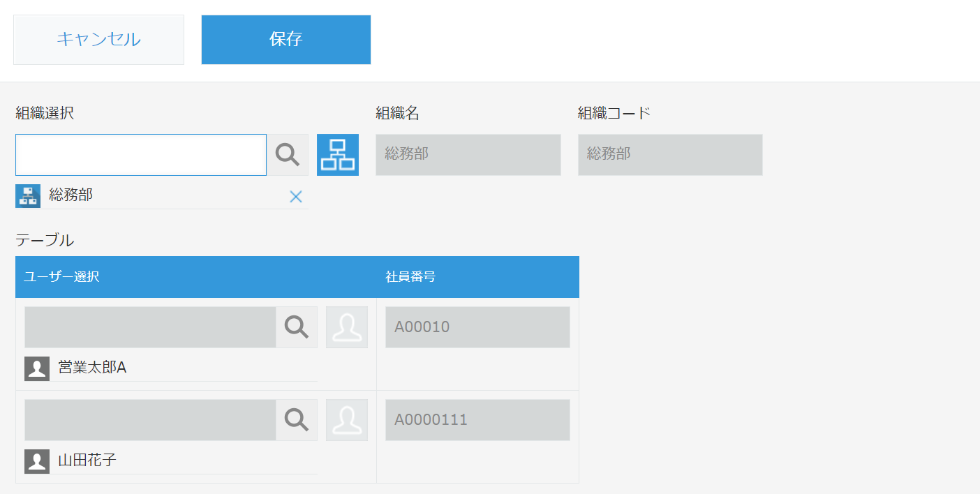Screen dimensions: 980x494
Task: Click the 社員番号 column header
Action: (478, 277)
